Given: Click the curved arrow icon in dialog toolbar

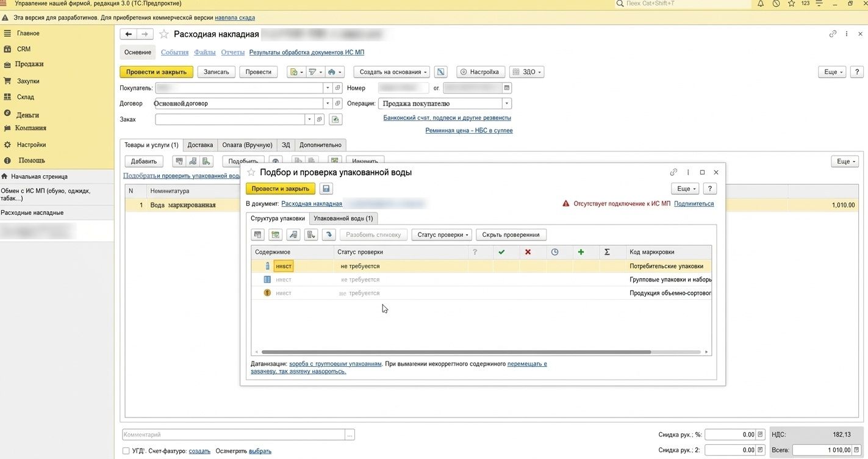Looking at the screenshot, I should [x=329, y=234].
